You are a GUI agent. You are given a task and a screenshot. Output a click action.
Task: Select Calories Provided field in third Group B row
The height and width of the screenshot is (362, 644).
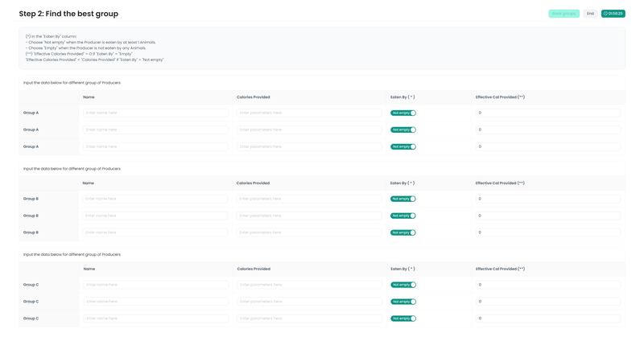pos(309,232)
